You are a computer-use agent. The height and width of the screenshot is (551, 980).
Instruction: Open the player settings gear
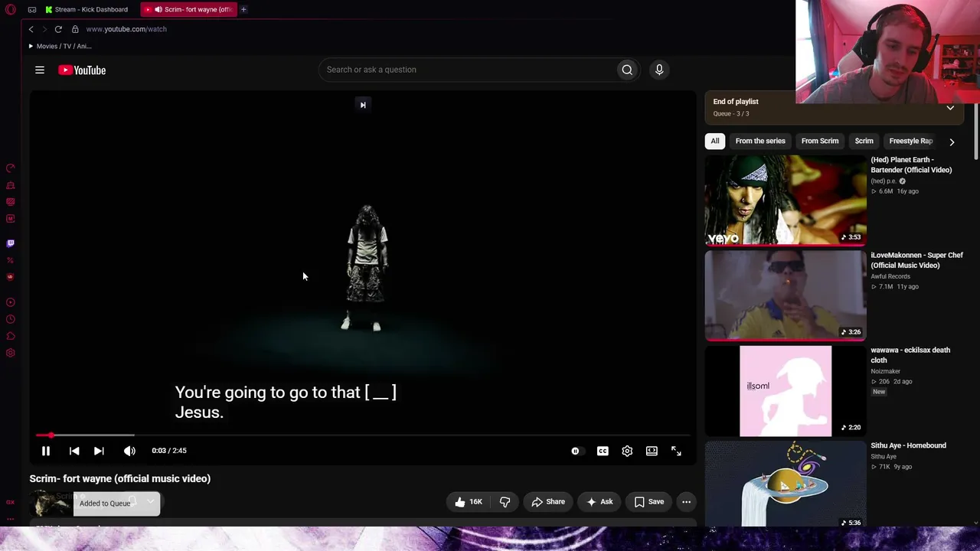coord(627,451)
